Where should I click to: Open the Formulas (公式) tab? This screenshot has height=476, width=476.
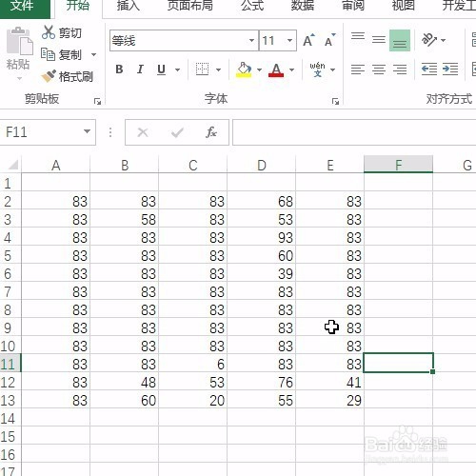point(252,6)
